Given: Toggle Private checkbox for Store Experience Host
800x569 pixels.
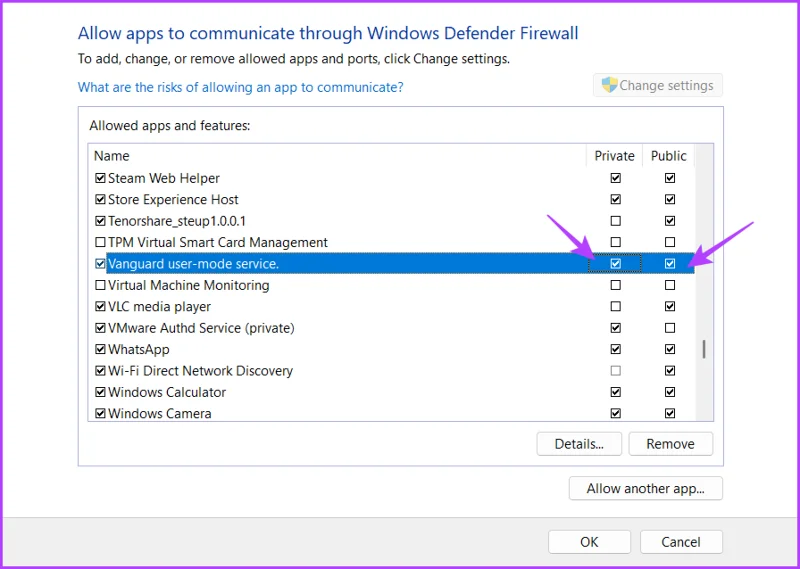Looking at the screenshot, I should pos(616,200).
